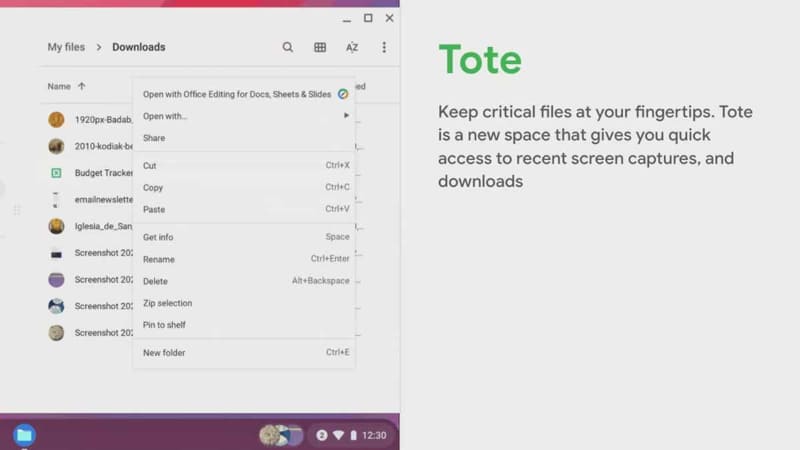Viewport: 800px width, 450px height.
Task: Click the Iglesia_de_San image thumbnail
Action: tap(56, 226)
